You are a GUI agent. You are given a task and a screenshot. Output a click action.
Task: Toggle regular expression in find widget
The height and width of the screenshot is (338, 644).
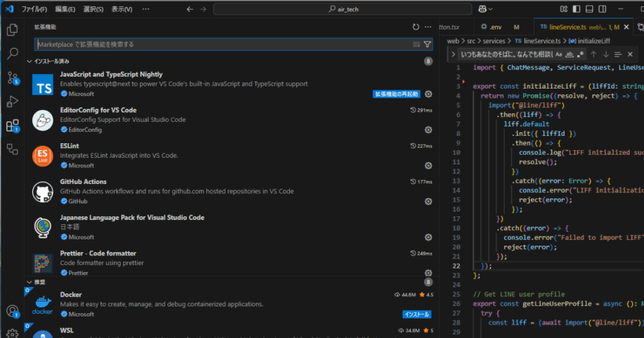(580, 54)
